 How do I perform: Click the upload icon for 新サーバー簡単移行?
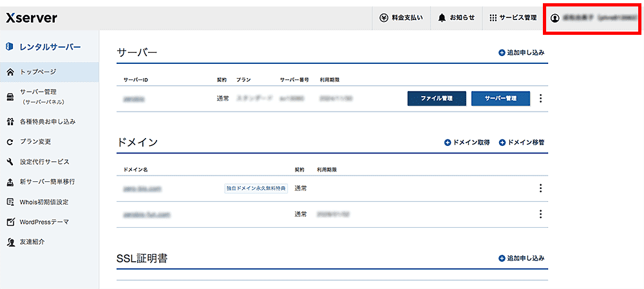coord(11,182)
